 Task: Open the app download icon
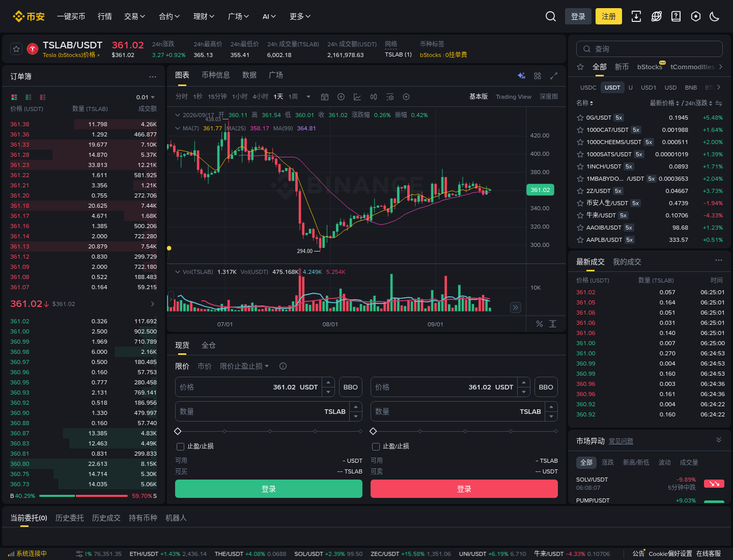tap(636, 16)
